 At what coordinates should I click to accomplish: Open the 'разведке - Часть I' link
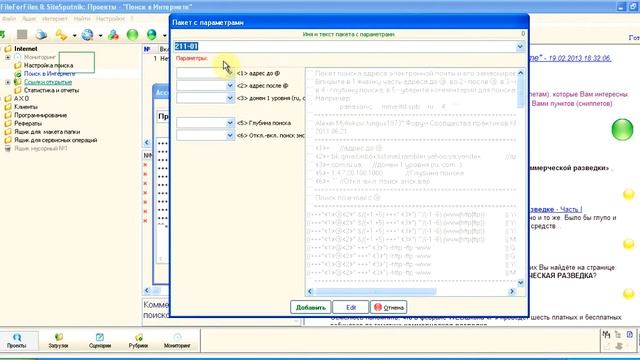coord(556,209)
